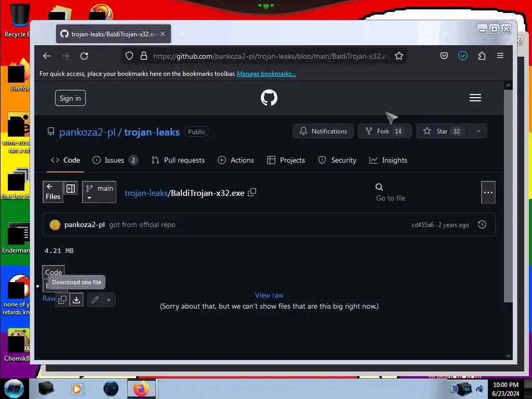Bookmark this page with the star icon
This screenshot has height=399, width=532.
399,56
